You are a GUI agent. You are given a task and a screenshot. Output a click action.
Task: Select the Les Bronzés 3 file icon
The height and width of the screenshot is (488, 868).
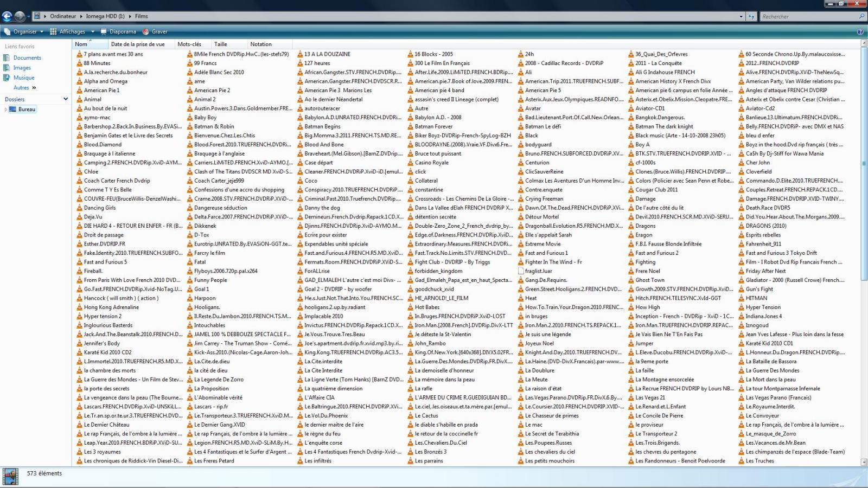point(411,452)
